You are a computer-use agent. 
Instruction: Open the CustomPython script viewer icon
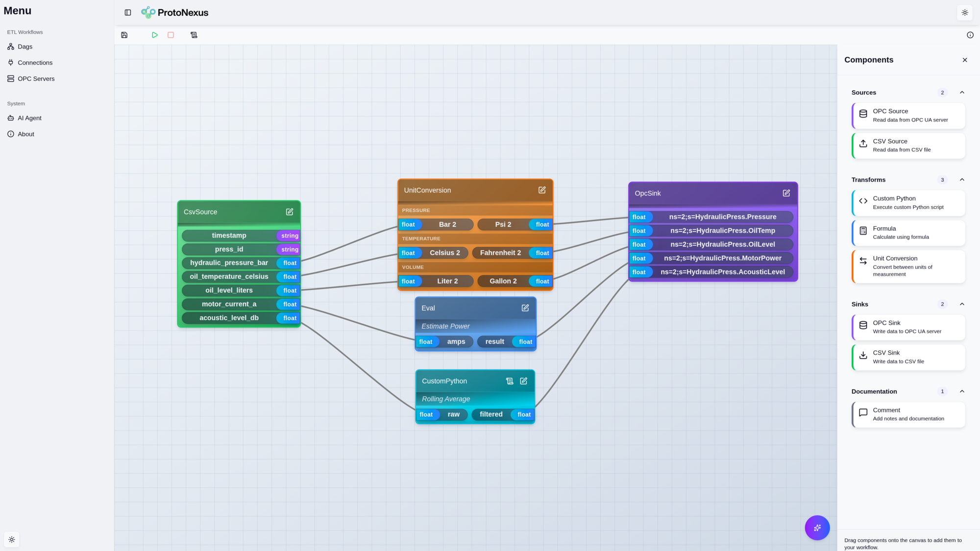[x=510, y=381]
